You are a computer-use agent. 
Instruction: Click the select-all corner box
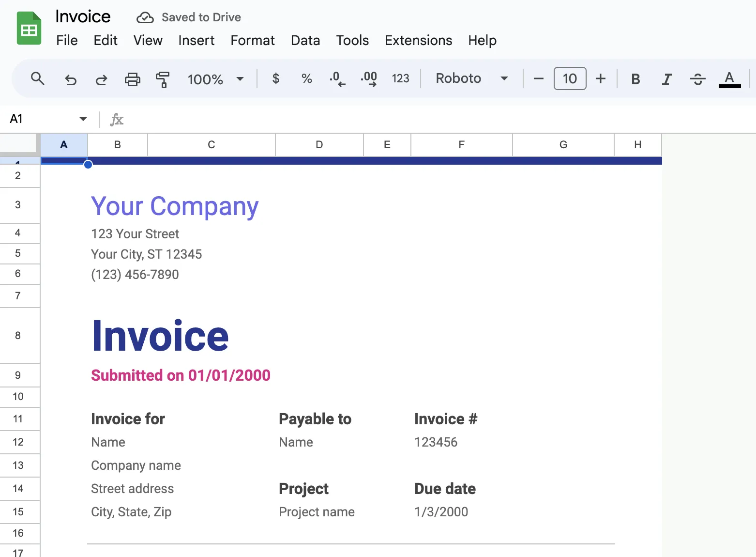[x=19, y=144]
